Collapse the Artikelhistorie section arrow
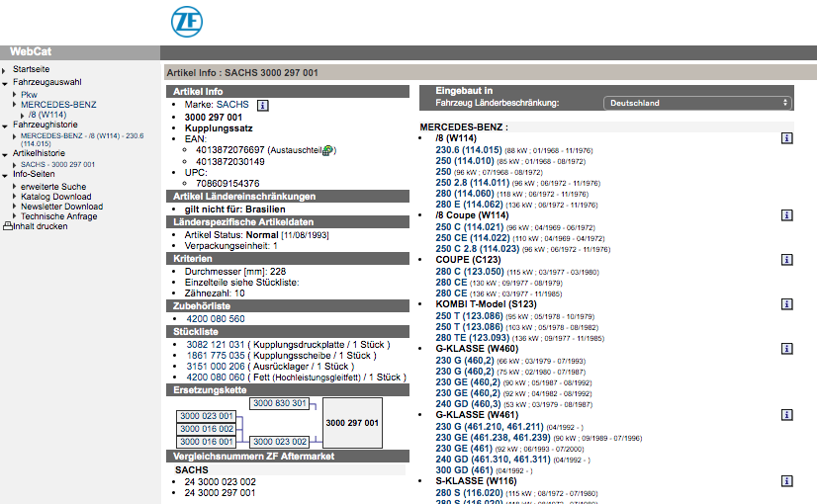 tap(5, 154)
